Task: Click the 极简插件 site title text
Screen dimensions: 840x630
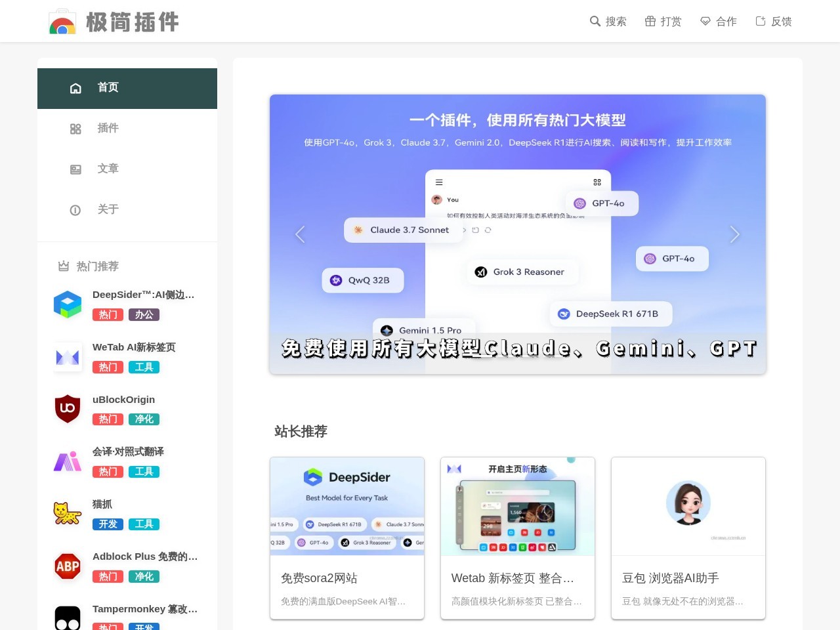Action: [x=133, y=22]
